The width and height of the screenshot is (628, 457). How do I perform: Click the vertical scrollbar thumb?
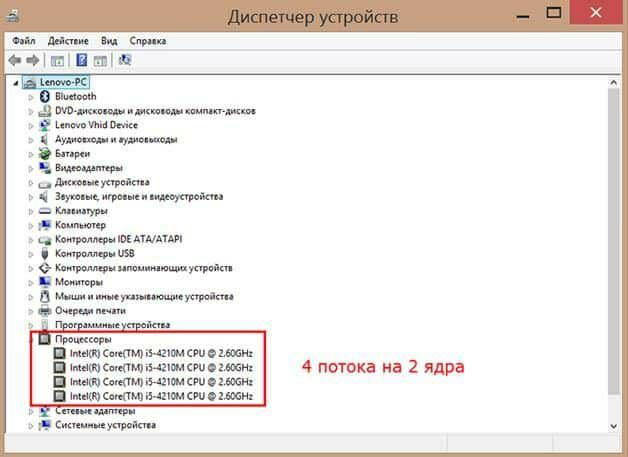[614, 242]
